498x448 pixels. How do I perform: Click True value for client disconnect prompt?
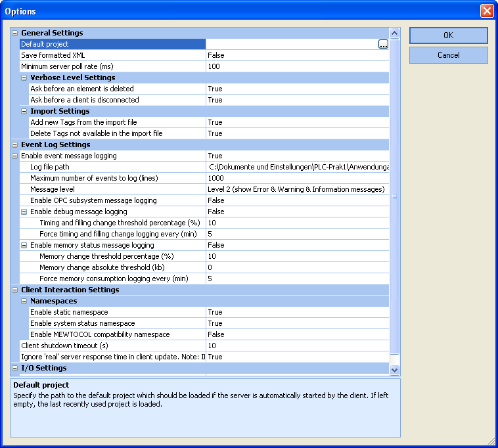coord(215,100)
